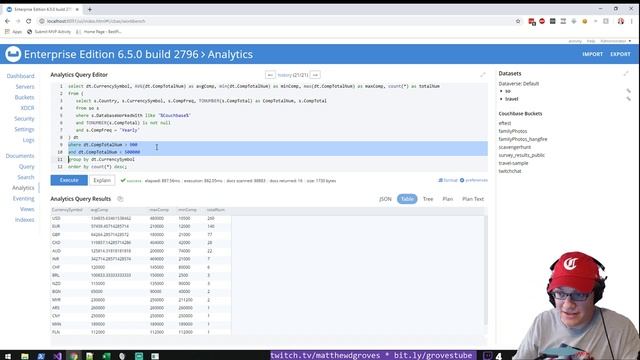
Task: Select the survey_results_public bucket
Action: [x=522, y=155]
